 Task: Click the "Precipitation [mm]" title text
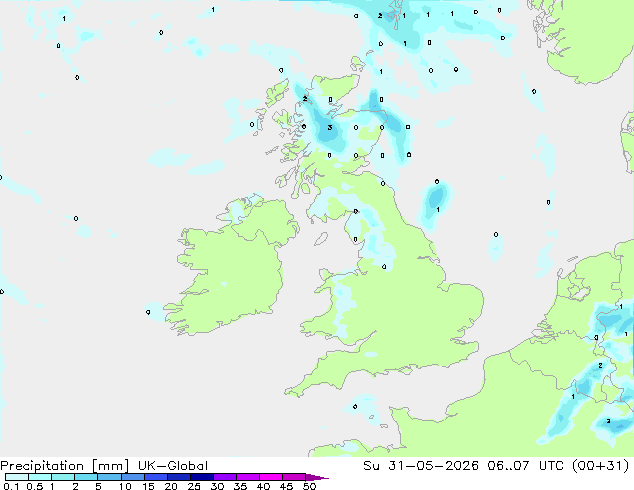point(64,466)
